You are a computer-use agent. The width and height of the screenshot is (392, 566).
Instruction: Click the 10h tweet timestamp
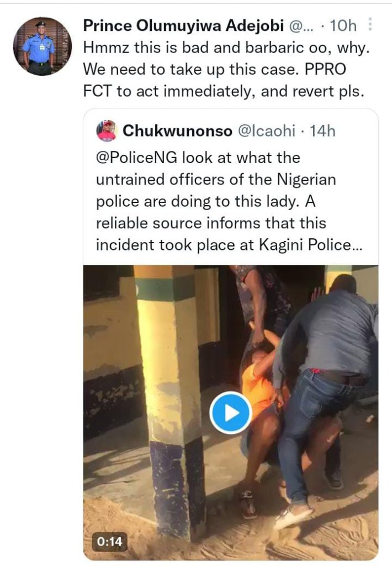pyautogui.click(x=346, y=25)
